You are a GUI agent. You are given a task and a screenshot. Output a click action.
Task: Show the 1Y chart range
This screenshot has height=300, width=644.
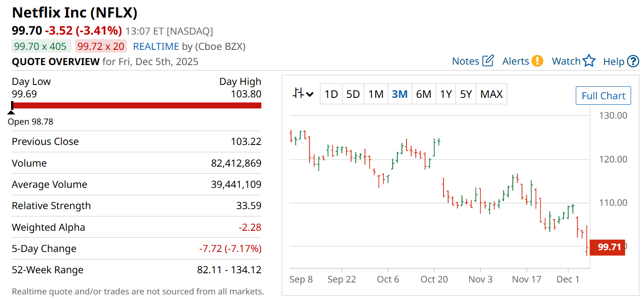tap(445, 94)
